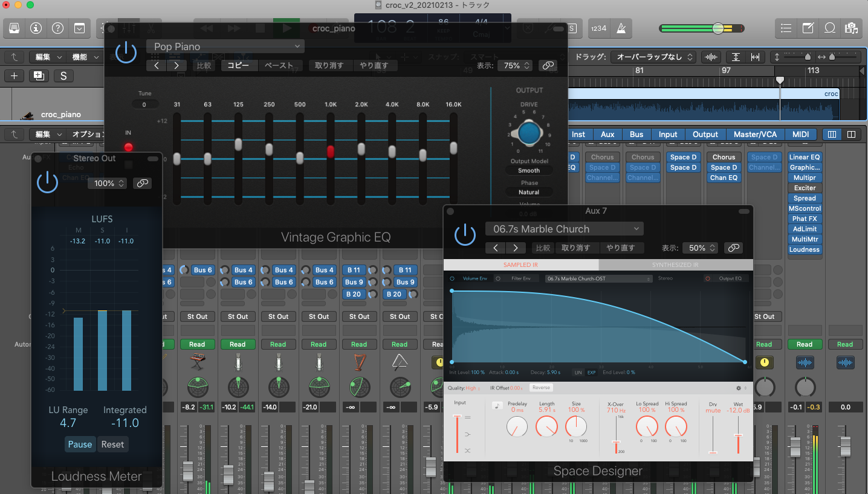Select the LIN envelope mode
Screen dimensions: 868x494
(578, 373)
